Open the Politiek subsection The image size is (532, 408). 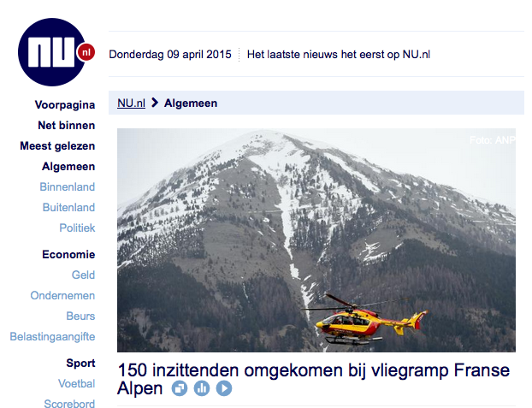(77, 228)
